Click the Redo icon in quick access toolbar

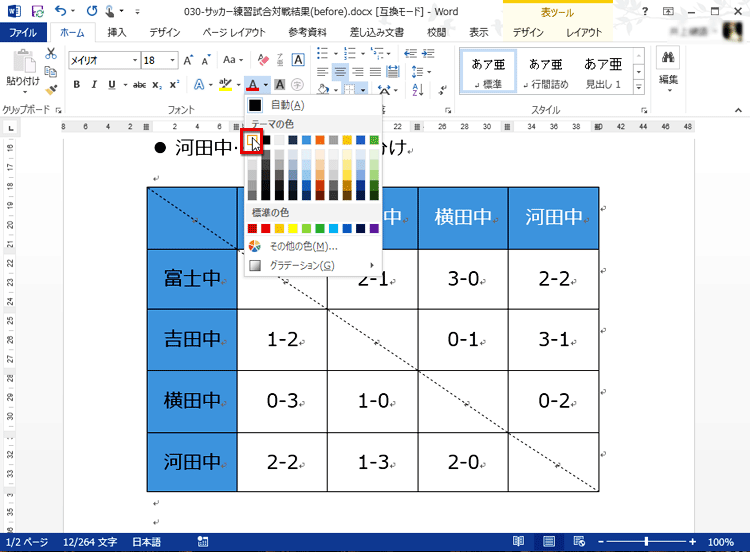coord(92,11)
